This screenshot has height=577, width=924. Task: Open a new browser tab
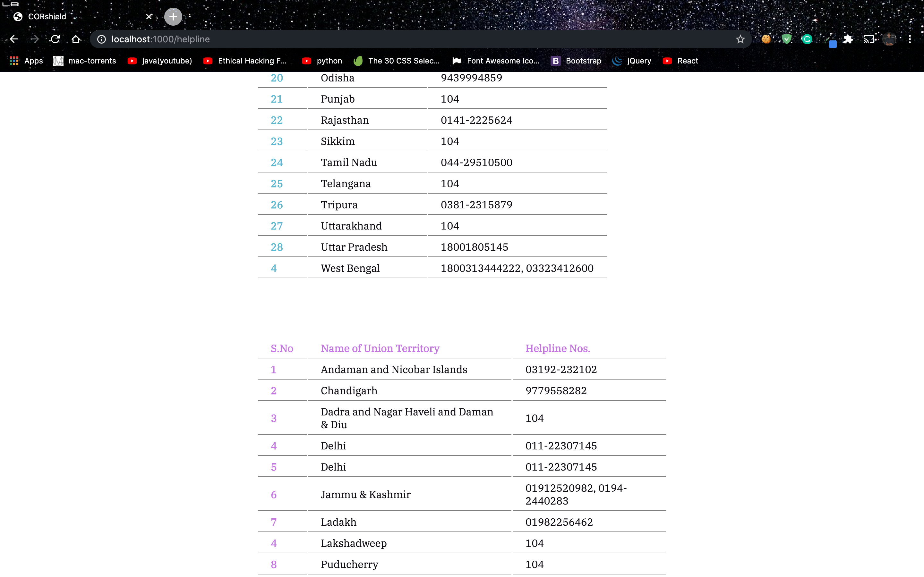[x=173, y=17]
